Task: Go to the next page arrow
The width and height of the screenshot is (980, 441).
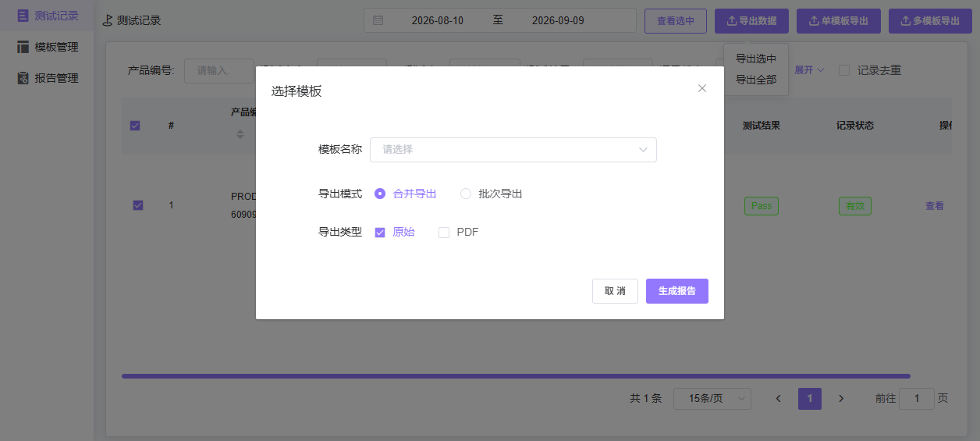Action: coord(841,399)
